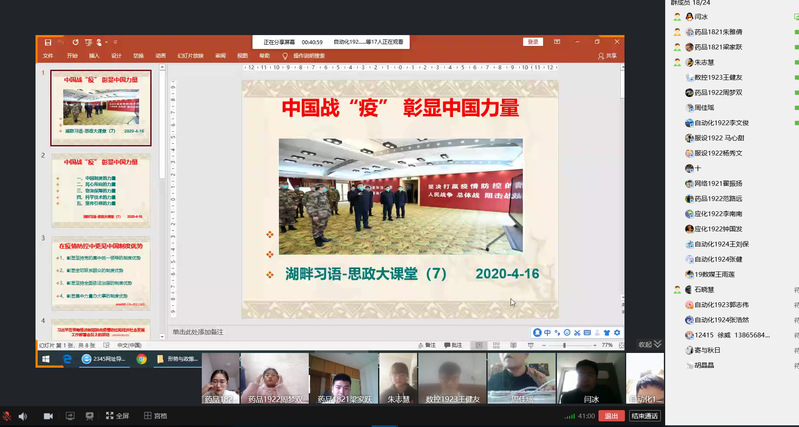
Task: Select slide 3 thumbnail 在疫情防控中更见中国制度优势
Action: pyautogui.click(x=101, y=273)
